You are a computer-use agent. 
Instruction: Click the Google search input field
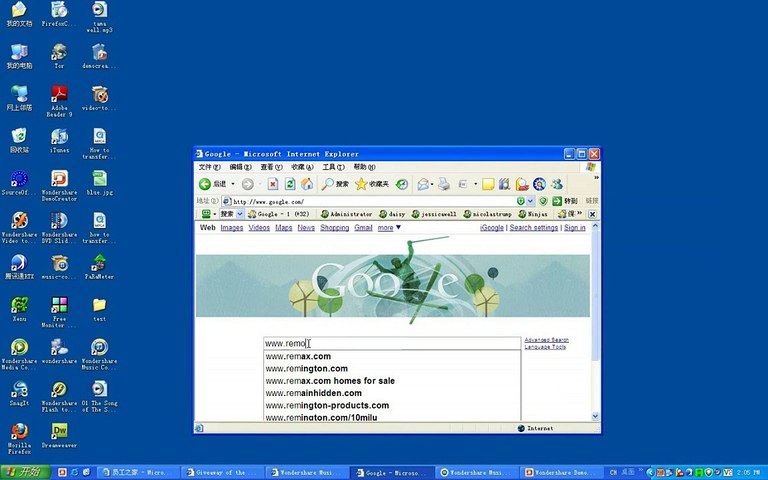pos(392,343)
